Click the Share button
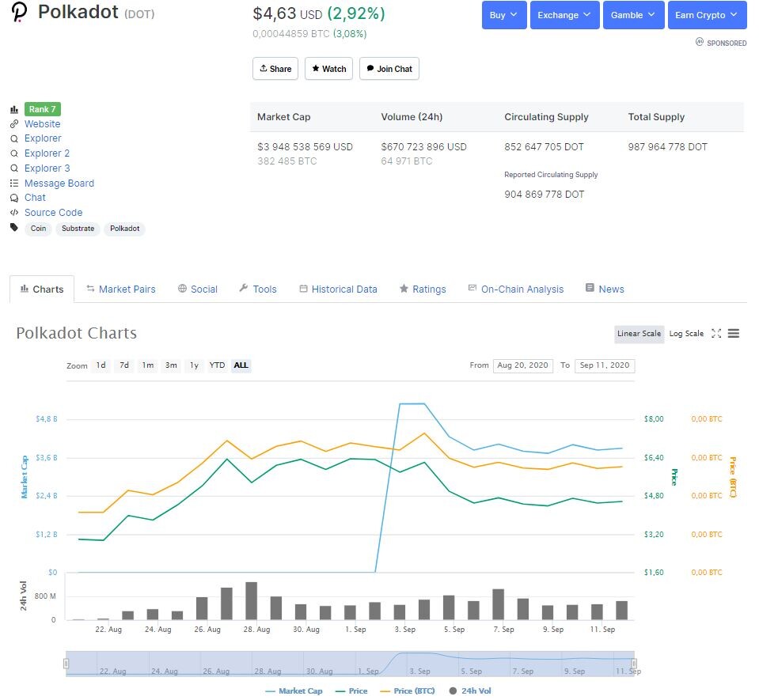Image resolution: width=759 pixels, height=700 pixels. [x=275, y=69]
